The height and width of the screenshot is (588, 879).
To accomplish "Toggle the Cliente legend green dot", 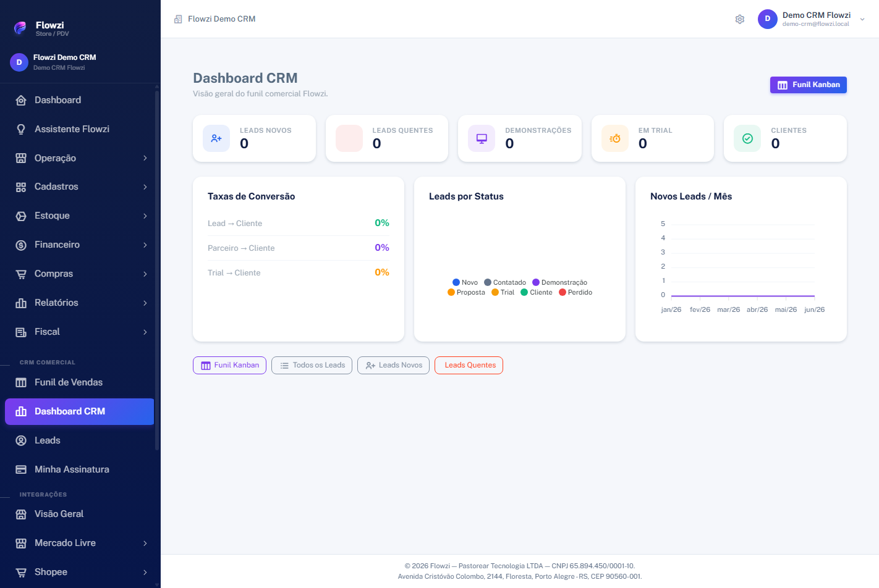I will (524, 292).
